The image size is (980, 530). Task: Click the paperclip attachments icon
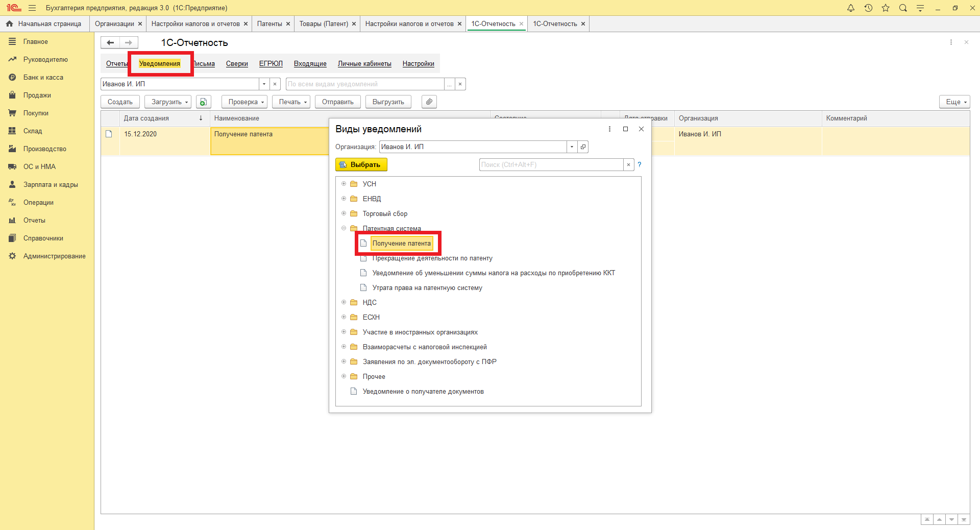pyautogui.click(x=429, y=102)
